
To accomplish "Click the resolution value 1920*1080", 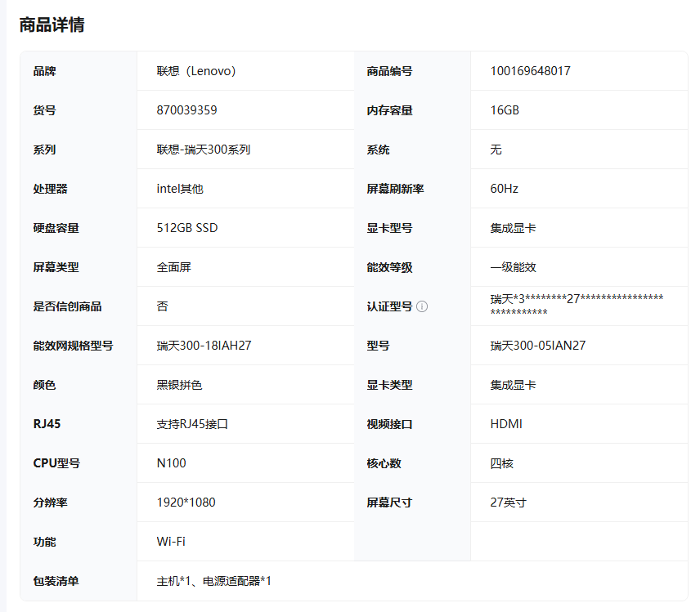I will 186,503.
